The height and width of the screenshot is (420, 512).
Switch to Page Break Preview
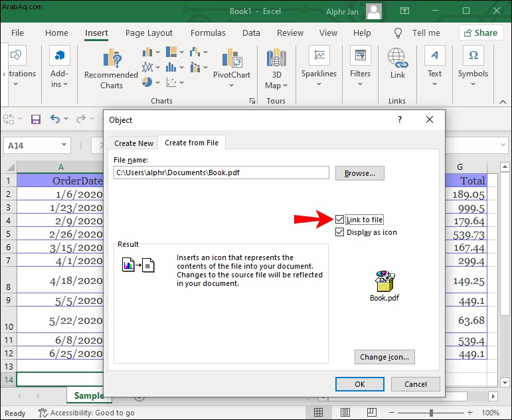coord(372,413)
